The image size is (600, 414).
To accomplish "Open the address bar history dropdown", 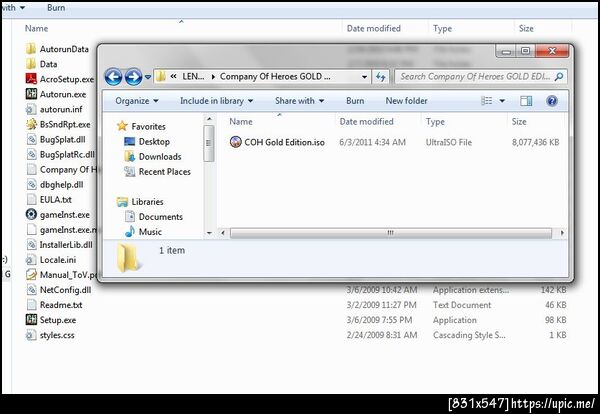I will click(x=364, y=77).
